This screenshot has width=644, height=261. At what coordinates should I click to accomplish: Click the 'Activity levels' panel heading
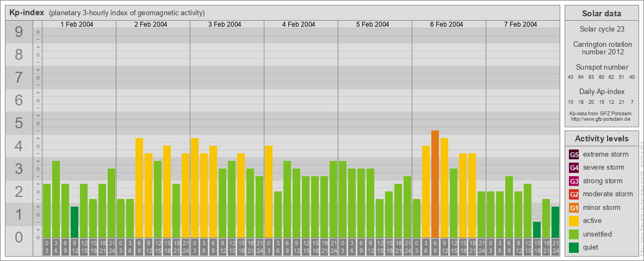602,139
